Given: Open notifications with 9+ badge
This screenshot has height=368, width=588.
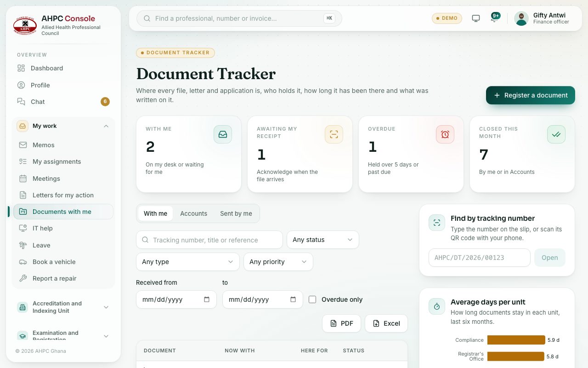Looking at the screenshot, I should [495, 18].
